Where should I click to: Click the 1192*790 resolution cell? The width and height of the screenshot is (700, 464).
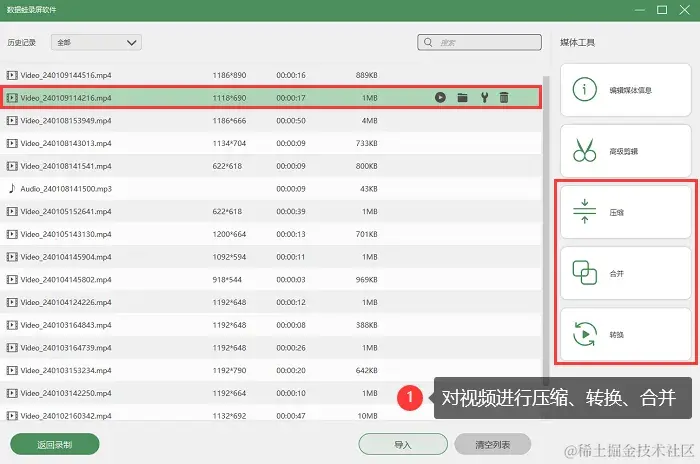(229, 370)
